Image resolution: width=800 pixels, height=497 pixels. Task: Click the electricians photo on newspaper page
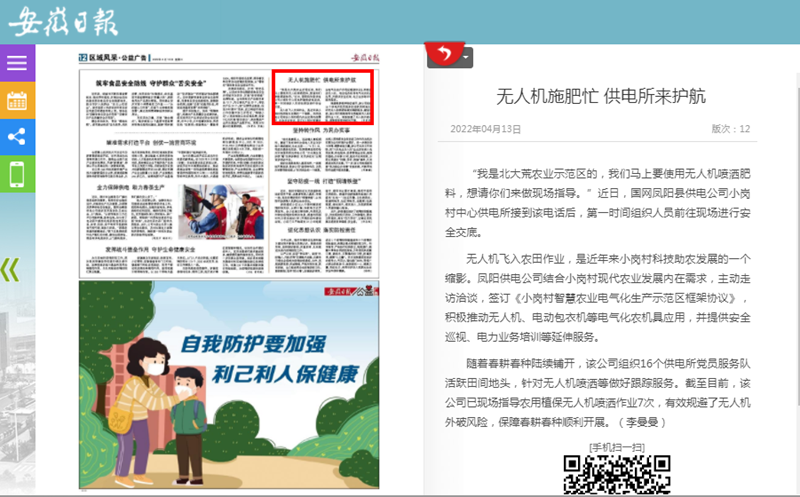221,212
